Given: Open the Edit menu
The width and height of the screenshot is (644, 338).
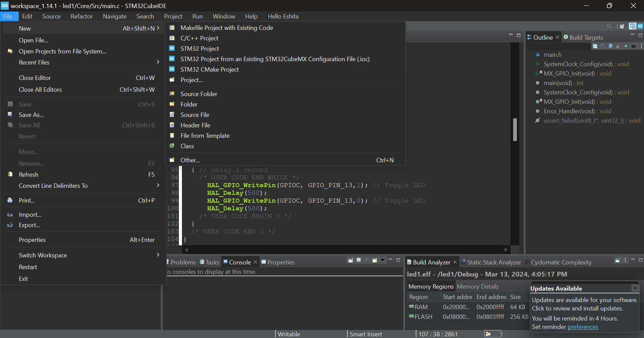Looking at the screenshot, I should click(27, 16).
